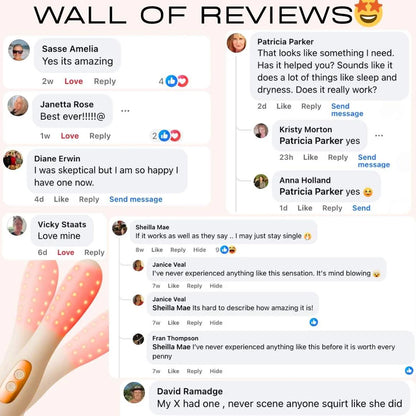
Task: Click the like reaction icon on Sheilla Mae's comment
Action: click(225, 249)
